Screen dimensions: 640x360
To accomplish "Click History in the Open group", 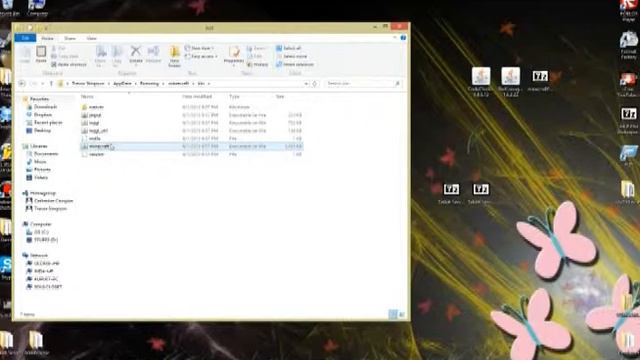I will [258, 64].
